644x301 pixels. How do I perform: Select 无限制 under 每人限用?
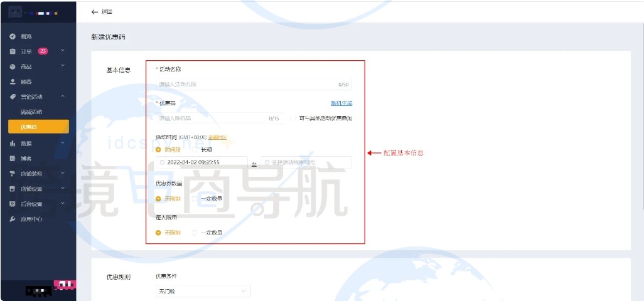(158, 233)
